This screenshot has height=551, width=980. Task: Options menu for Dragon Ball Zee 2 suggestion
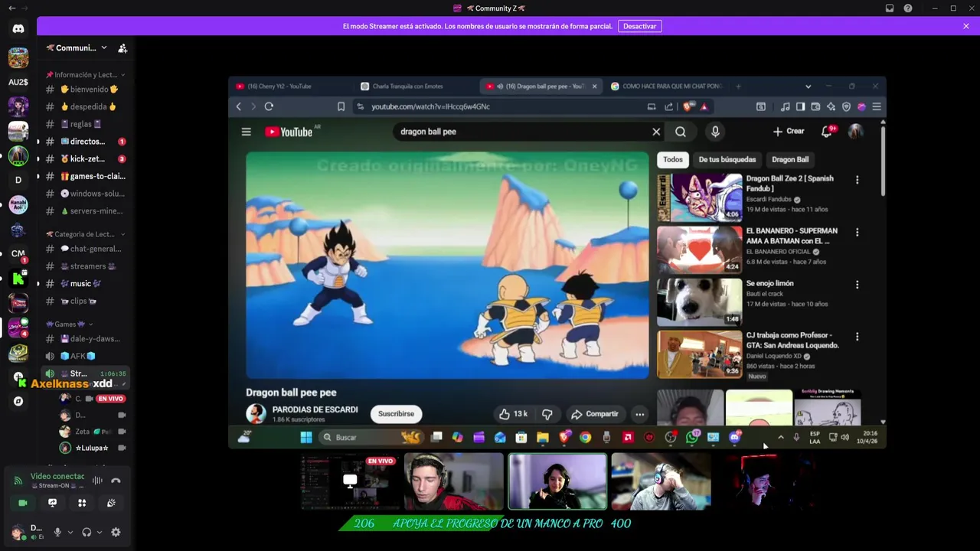pyautogui.click(x=857, y=180)
